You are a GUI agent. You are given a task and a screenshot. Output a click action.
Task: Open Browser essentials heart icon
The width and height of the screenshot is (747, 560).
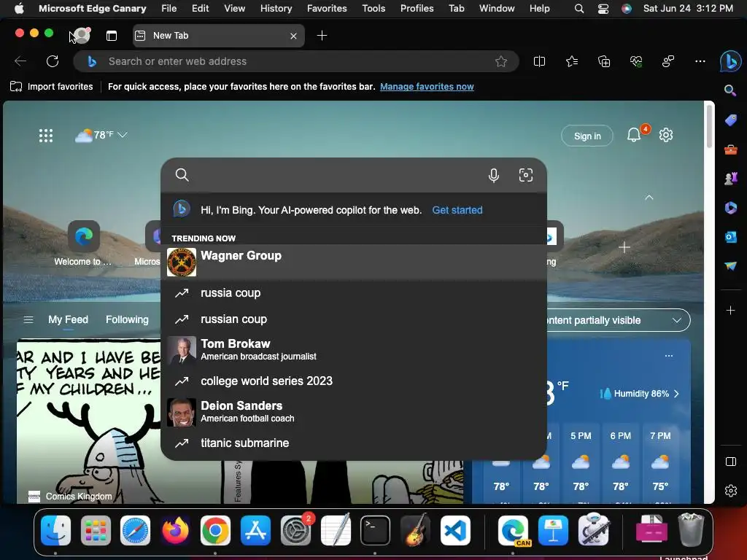tap(636, 61)
